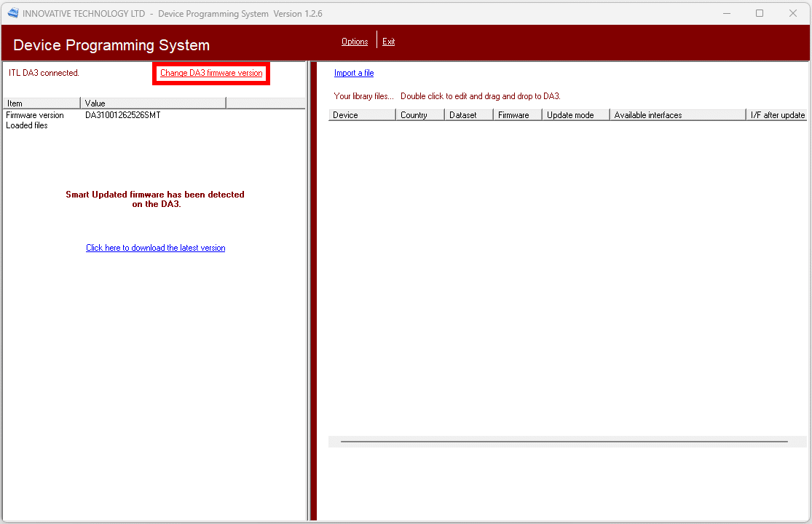Click the Update mode column header
Screen dimensions: 812x524
[x=575, y=115]
